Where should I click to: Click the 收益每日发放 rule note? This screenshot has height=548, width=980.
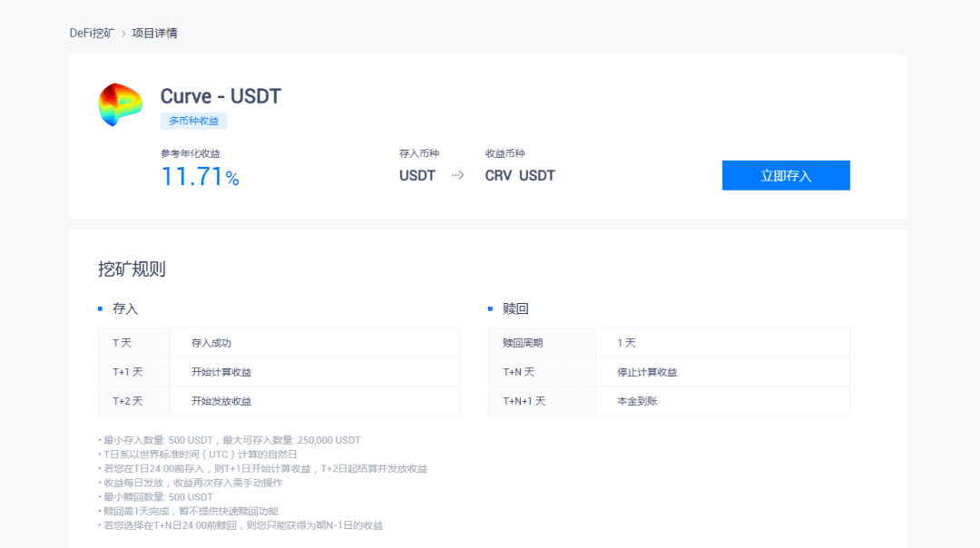(x=191, y=483)
